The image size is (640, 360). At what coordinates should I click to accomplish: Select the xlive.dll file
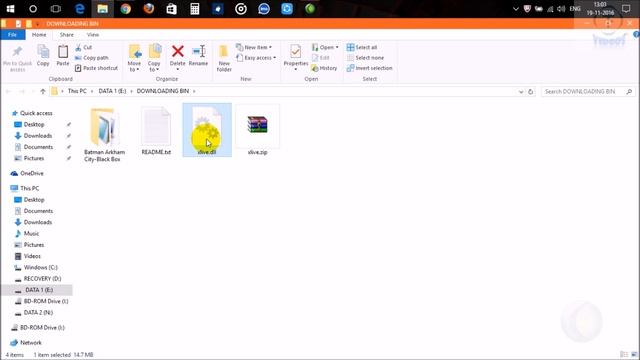(207, 130)
